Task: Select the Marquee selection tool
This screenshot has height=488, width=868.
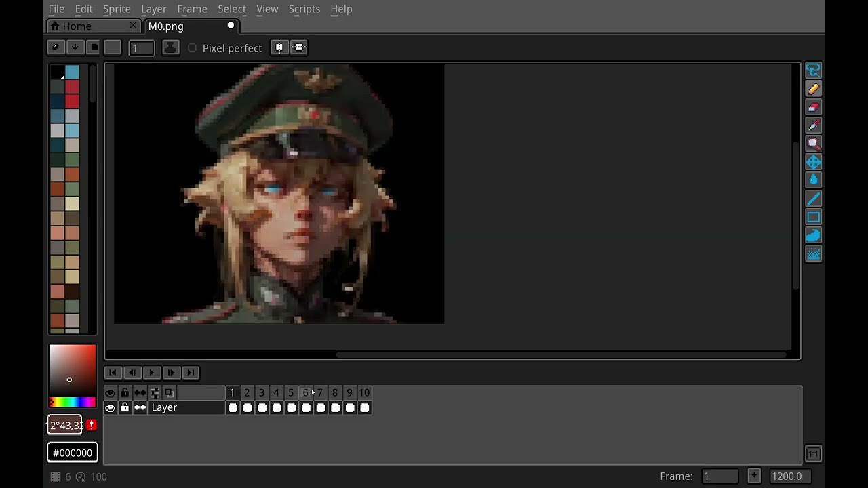Action: tap(813, 70)
